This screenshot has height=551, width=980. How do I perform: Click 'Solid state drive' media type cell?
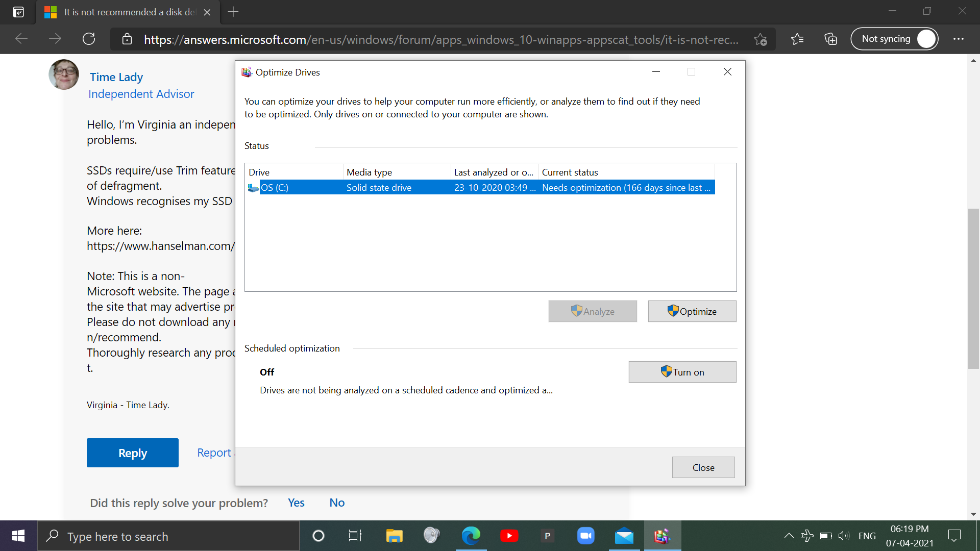(379, 187)
